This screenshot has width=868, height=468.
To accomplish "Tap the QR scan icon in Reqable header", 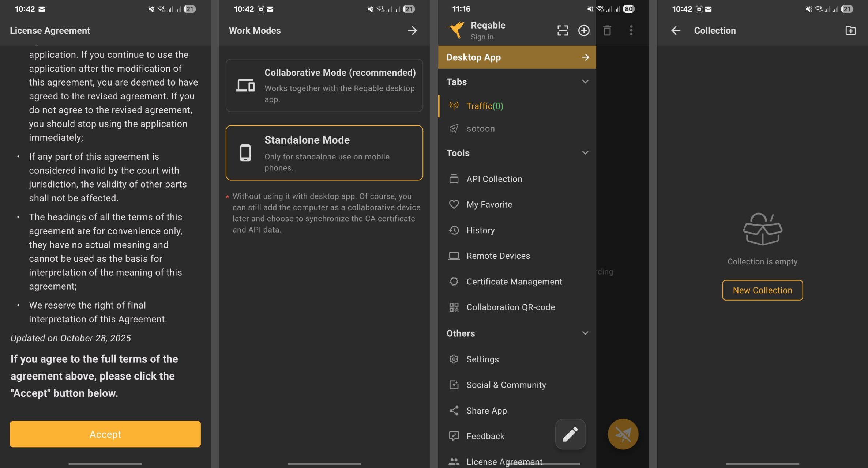I will [563, 30].
